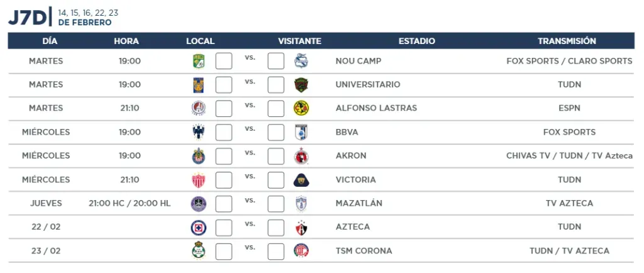Click the ESTADIO column header
Viewport: 644px width, 273px height.
(416, 41)
